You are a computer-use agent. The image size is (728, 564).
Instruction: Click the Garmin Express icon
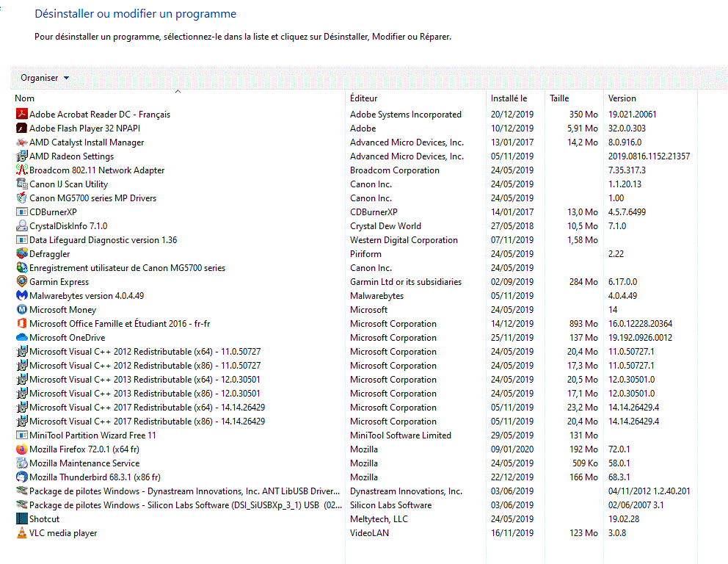pos(22,281)
